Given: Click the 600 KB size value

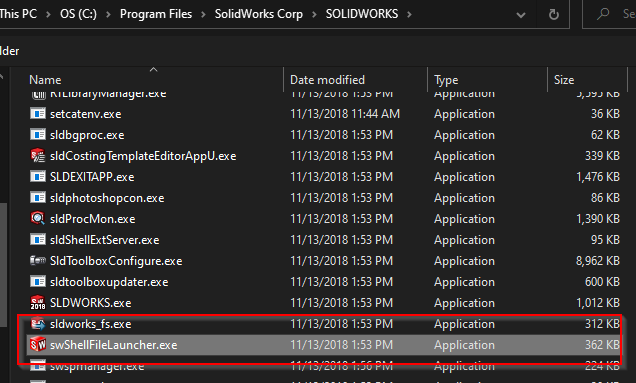Looking at the screenshot, I should 602,282.
